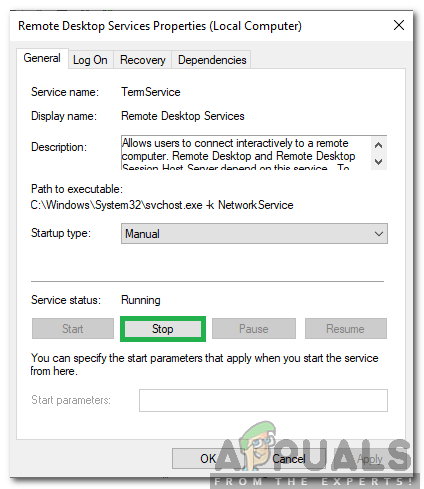Click the General tab
Viewport: 424px width, 489px height.
point(42,58)
